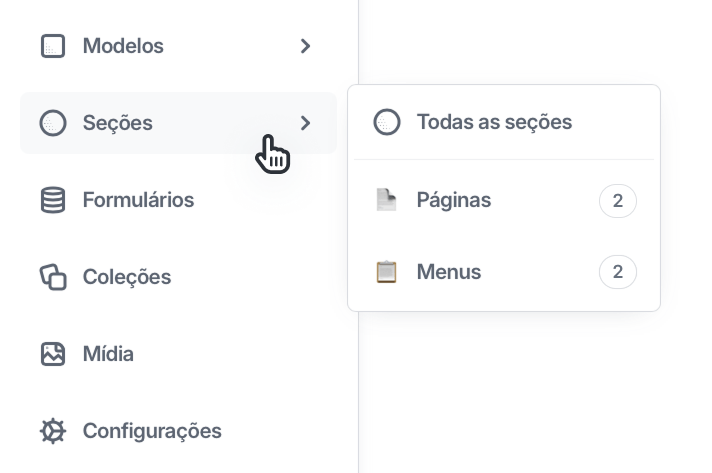This screenshot has height=473, width=712.
Task: Open the Modelos menu item
Action: tap(178, 46)
